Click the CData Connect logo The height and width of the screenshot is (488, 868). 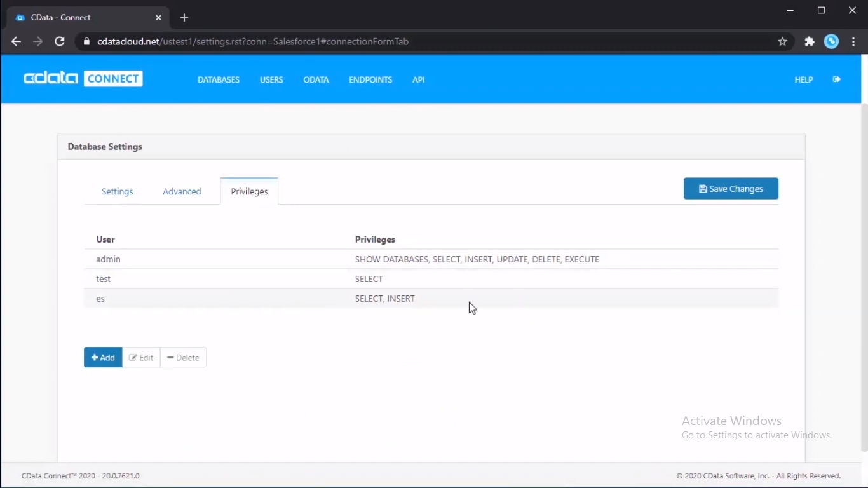tap(83, 79)
